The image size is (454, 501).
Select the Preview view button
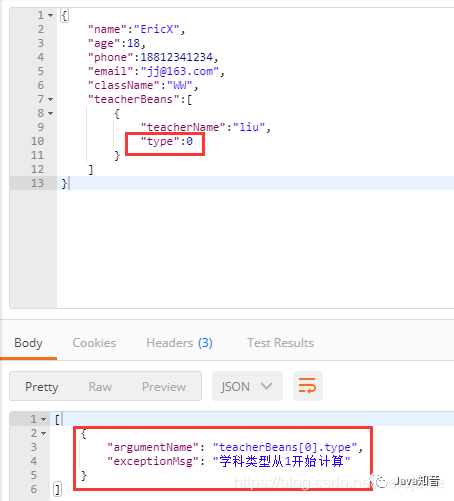tap(164, 387)
